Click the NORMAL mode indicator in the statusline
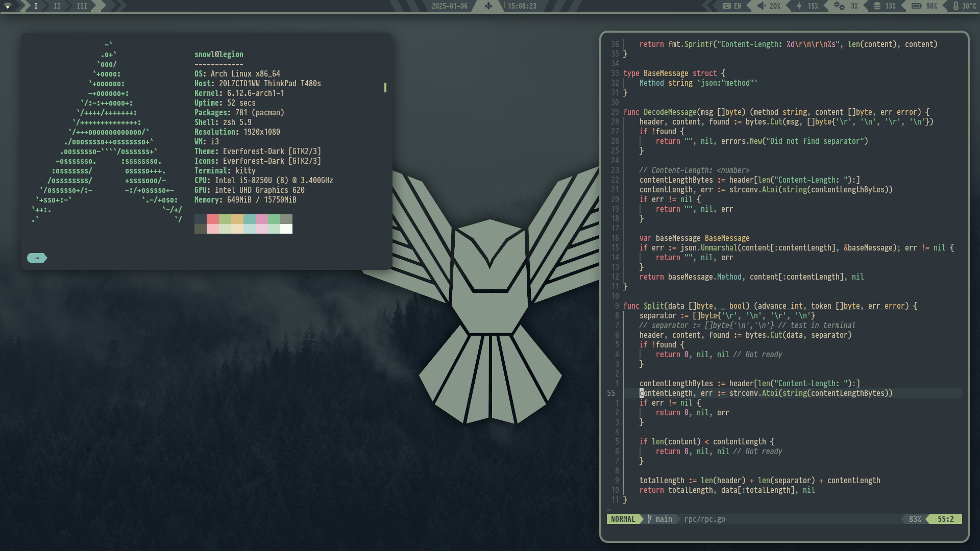980x551 pixels. click(x=623, y=519)
